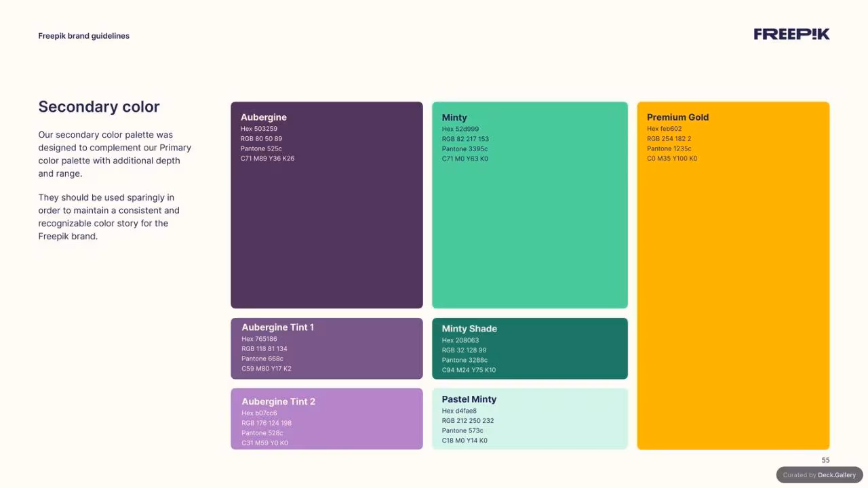Select the Pastel Minty swatch
Screen dimensions: 868x488
tap(530, 419)
